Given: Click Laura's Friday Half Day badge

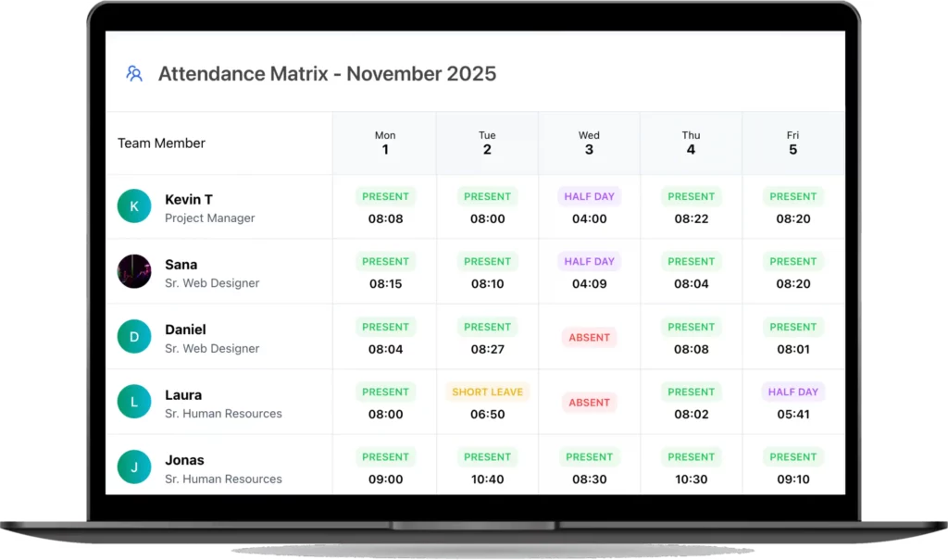Looking at the screenshot, I should (792, 392).
